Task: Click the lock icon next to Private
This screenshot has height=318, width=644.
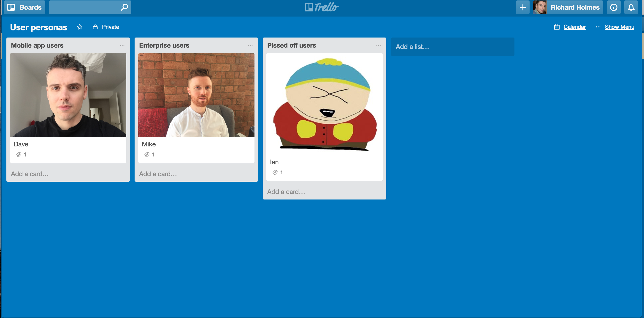Action: coord(95,27)
